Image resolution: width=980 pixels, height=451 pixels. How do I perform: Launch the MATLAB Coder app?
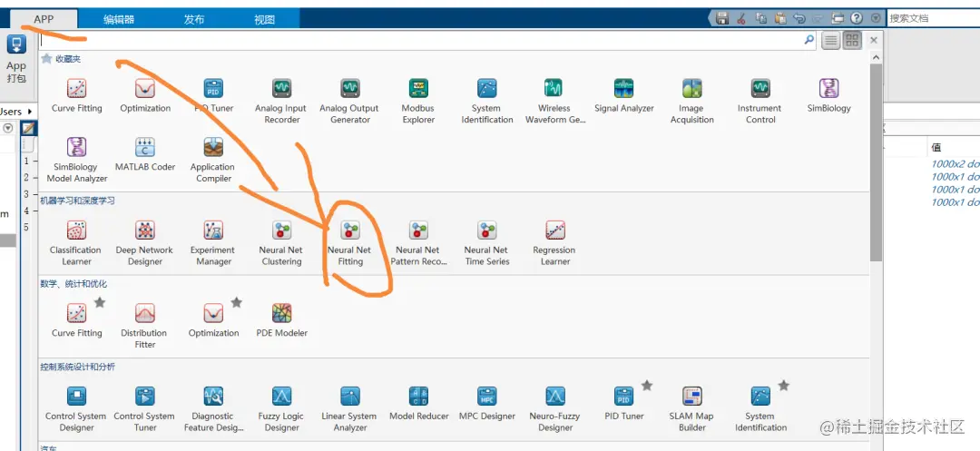[145, 154]
